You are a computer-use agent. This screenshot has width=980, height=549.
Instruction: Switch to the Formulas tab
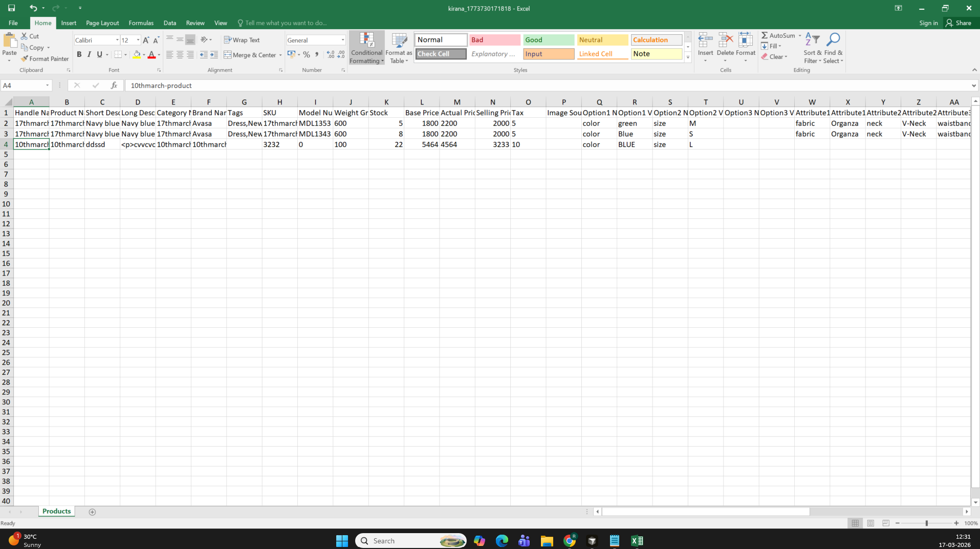(x=141, y=23)
